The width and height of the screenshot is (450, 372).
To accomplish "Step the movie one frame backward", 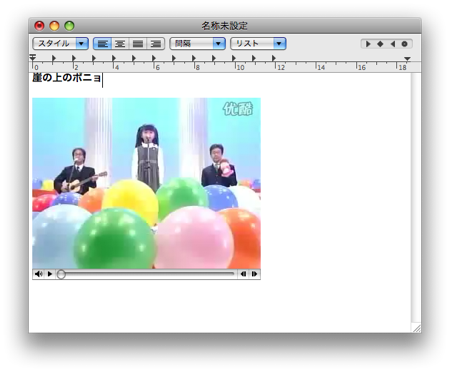I will click(243, 274).
